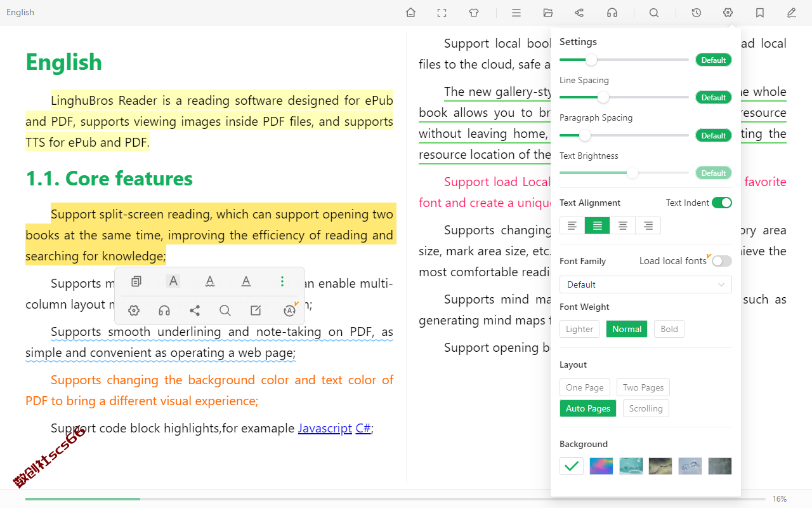812x508 pixels.
Task: Select the pale blue-grey background swatch
Action: [x=690, y=466]
